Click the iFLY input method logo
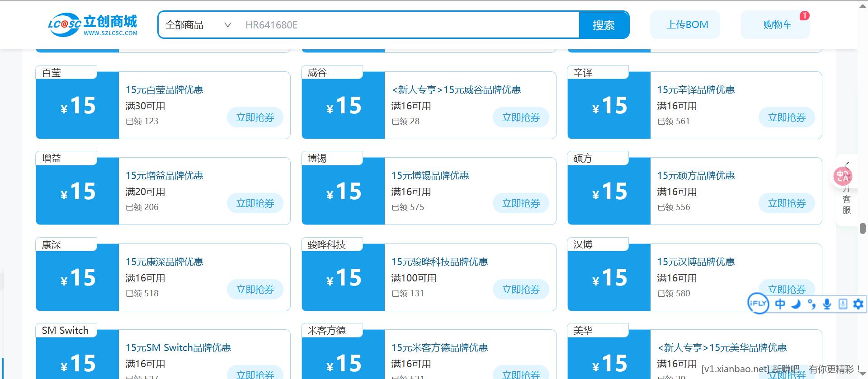The image size is (868, 379). [x=758, y=304]
